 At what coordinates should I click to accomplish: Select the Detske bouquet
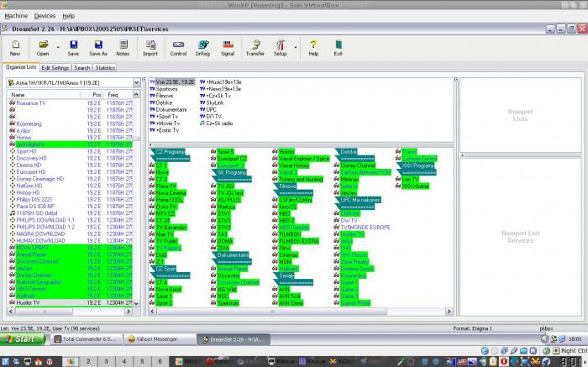[x=164, y=102]
